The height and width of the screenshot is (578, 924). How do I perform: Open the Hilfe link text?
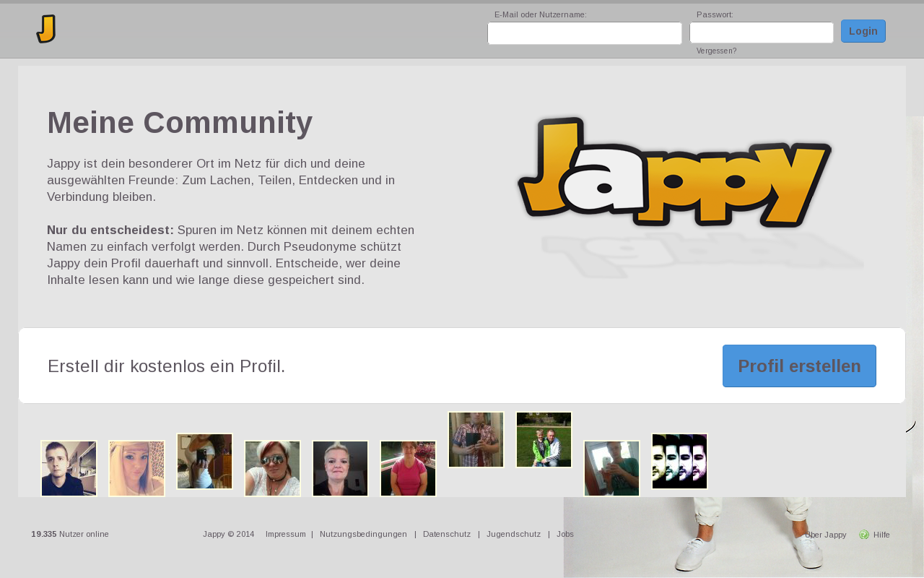tap(881, 535)
